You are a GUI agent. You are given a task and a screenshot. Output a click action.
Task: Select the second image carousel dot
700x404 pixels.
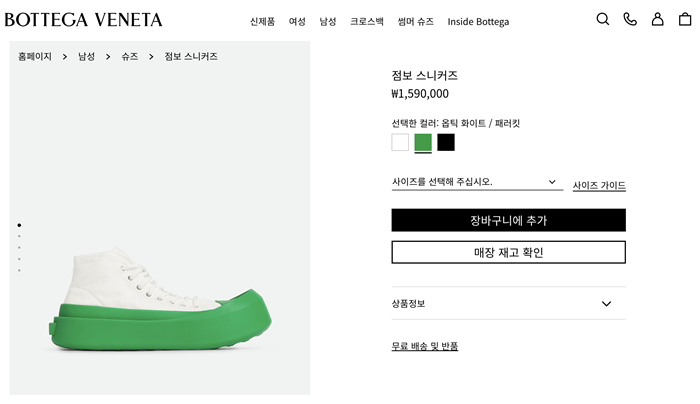point(19,236)
